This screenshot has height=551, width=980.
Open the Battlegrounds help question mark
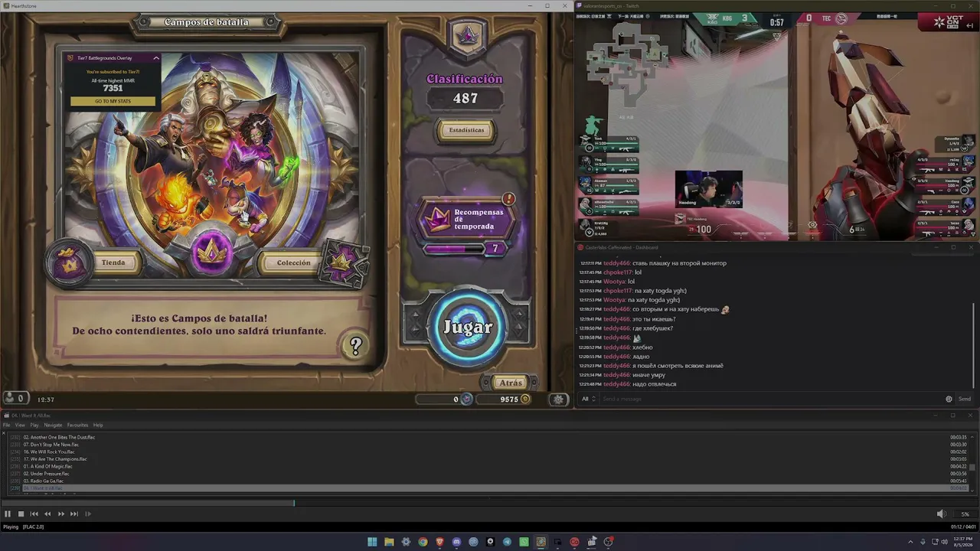click(355, 346)
